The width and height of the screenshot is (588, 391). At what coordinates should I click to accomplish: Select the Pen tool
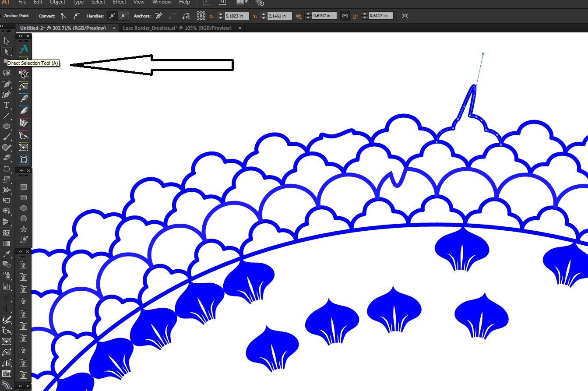(7, 84)
